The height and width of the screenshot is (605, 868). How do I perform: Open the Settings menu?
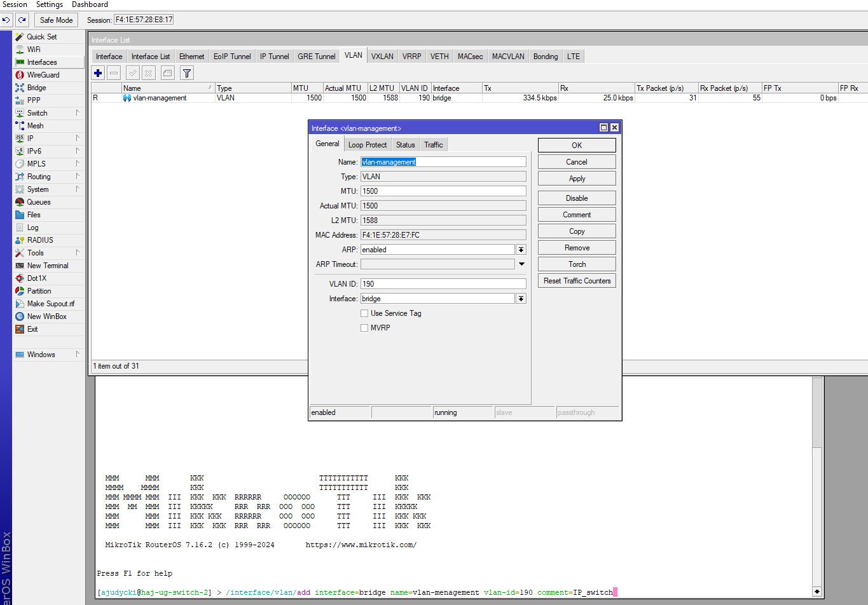50,4
